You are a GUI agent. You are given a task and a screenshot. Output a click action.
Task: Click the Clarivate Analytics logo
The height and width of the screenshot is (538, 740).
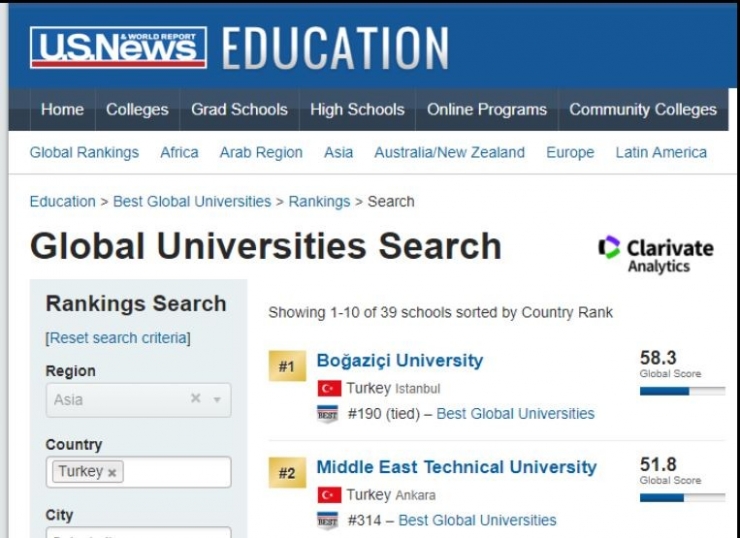pos(656,254)
